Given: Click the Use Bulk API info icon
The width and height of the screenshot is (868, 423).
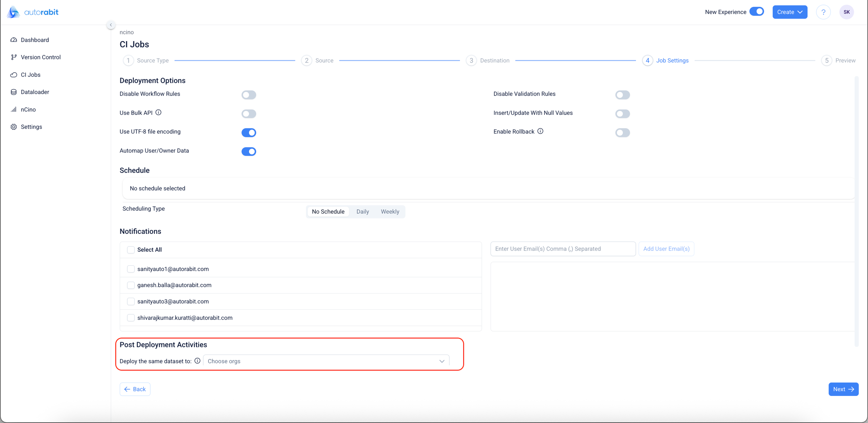Looking at the screenshot, I should [x=159, y=113].
